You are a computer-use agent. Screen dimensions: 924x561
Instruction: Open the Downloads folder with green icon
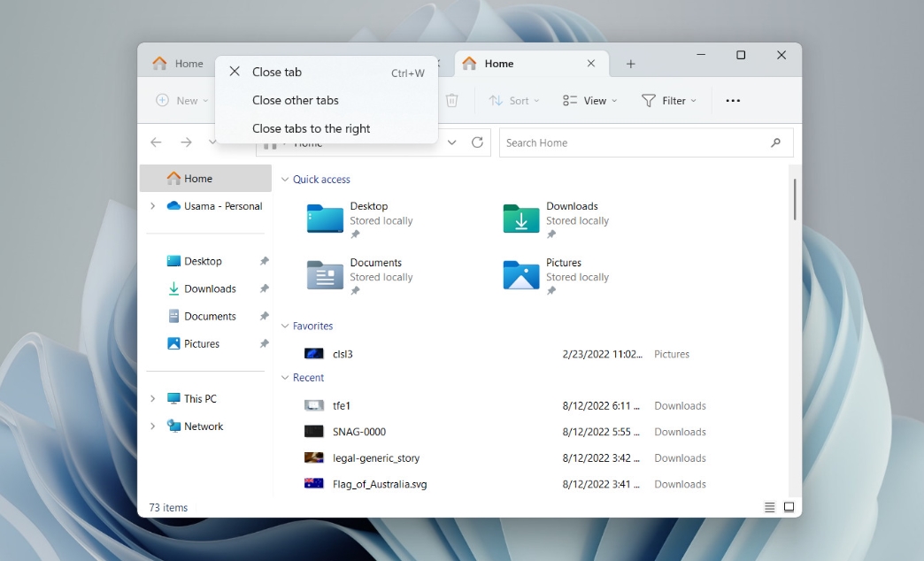click(x=521, y=219)
